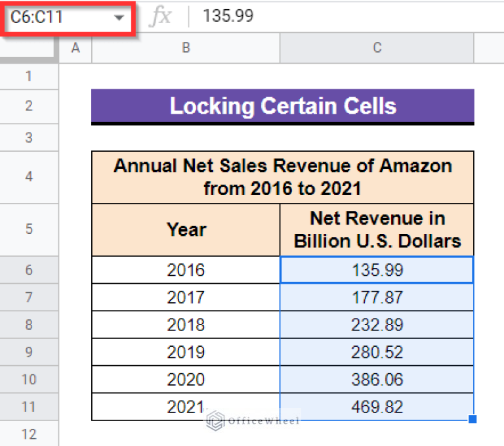
Task: Select column A header
Action: 75,48
